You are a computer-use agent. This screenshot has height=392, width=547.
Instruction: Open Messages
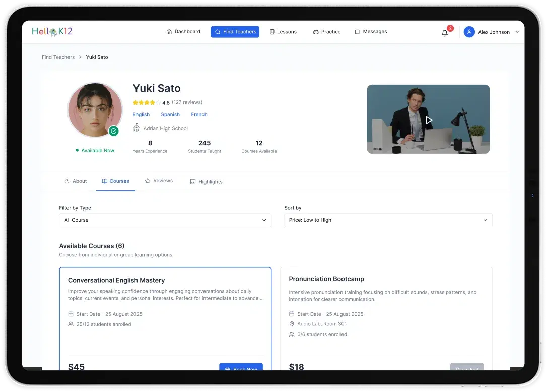coord(371,32)
